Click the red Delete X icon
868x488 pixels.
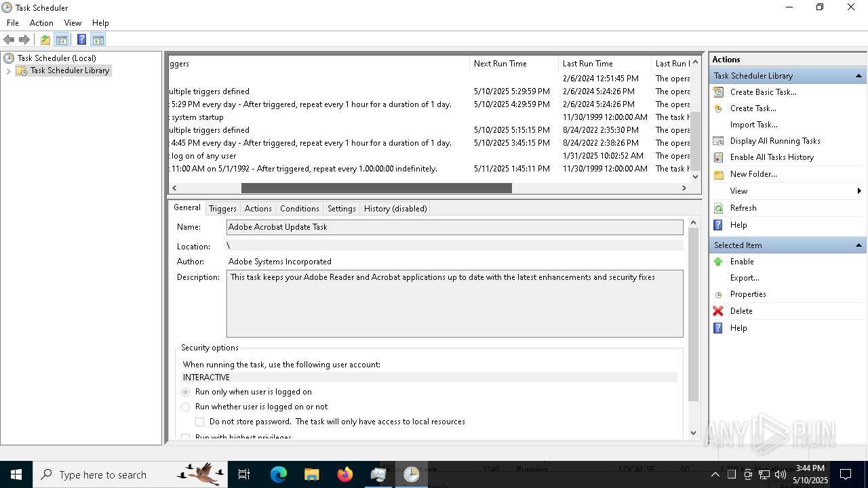(718, 311)
